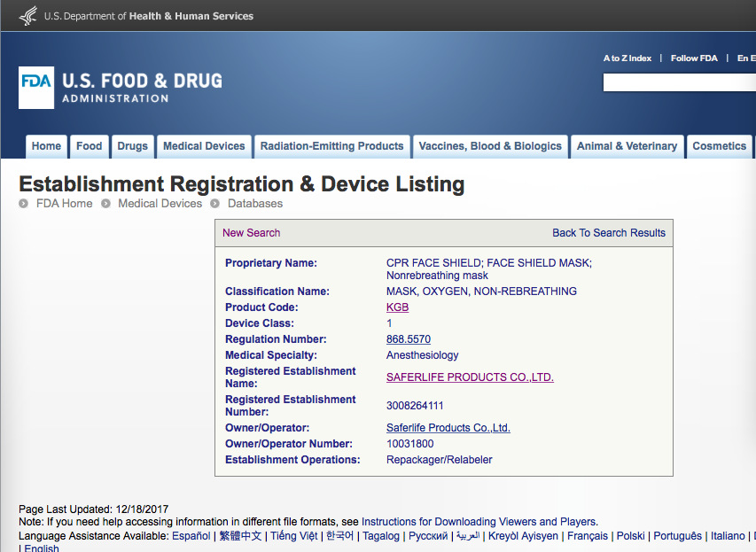Click the FDA logo badge
The height and width of the screenshot is (552, 756).
(x=36, y=88)
